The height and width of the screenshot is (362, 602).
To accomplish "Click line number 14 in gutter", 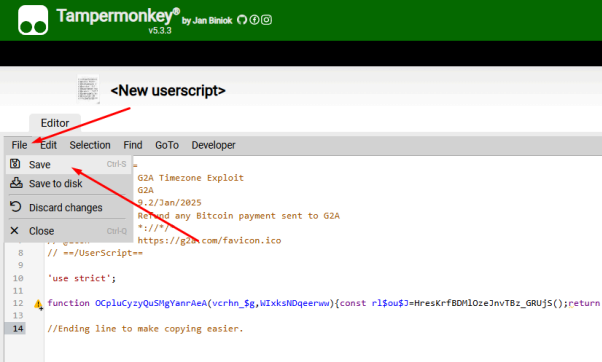I will tap(18, 329).
